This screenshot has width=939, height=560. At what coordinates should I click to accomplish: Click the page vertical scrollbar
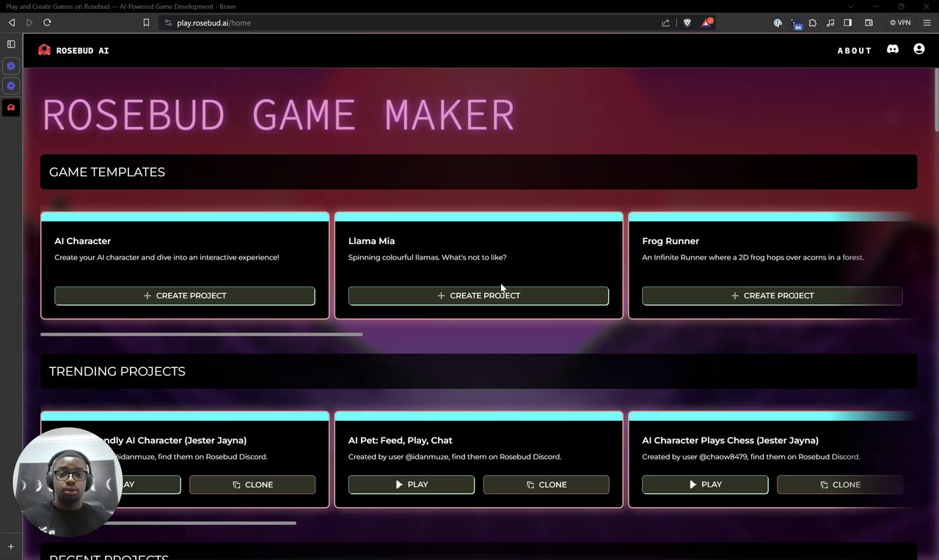(936, 100)
